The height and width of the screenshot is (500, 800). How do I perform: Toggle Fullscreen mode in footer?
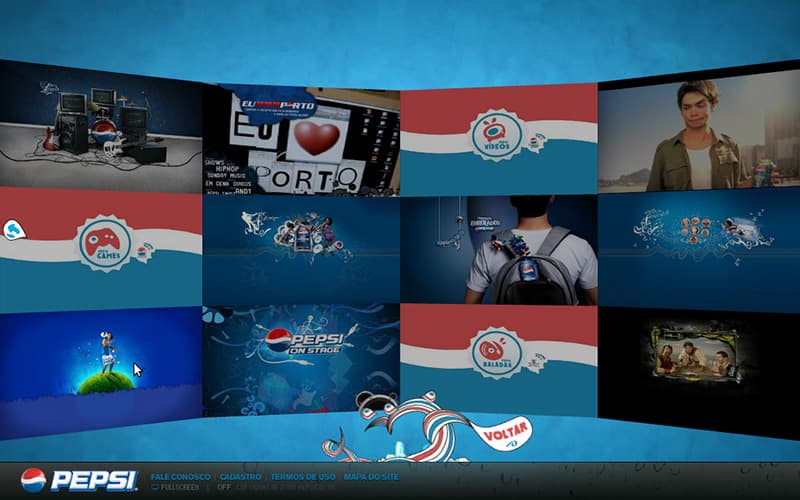pyautogui.click(x=175, y=488)
